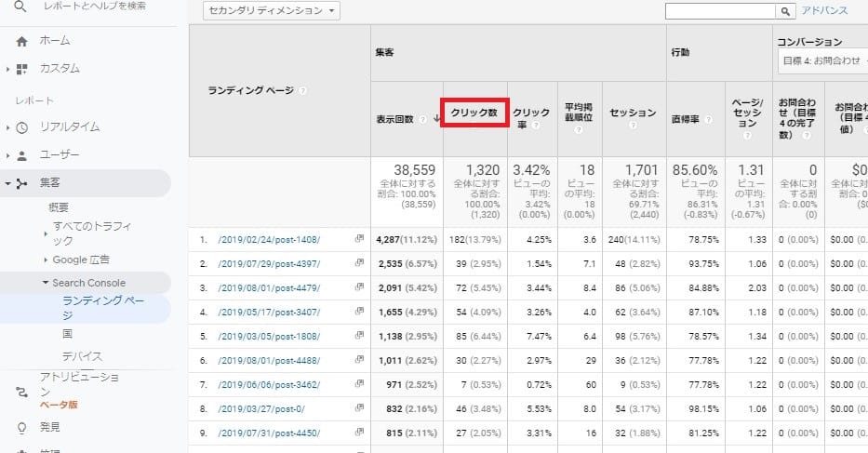Expand すべてのトラフィック submenu arrow
Viewport: 868px width, 453px height.
click(46, 233)
